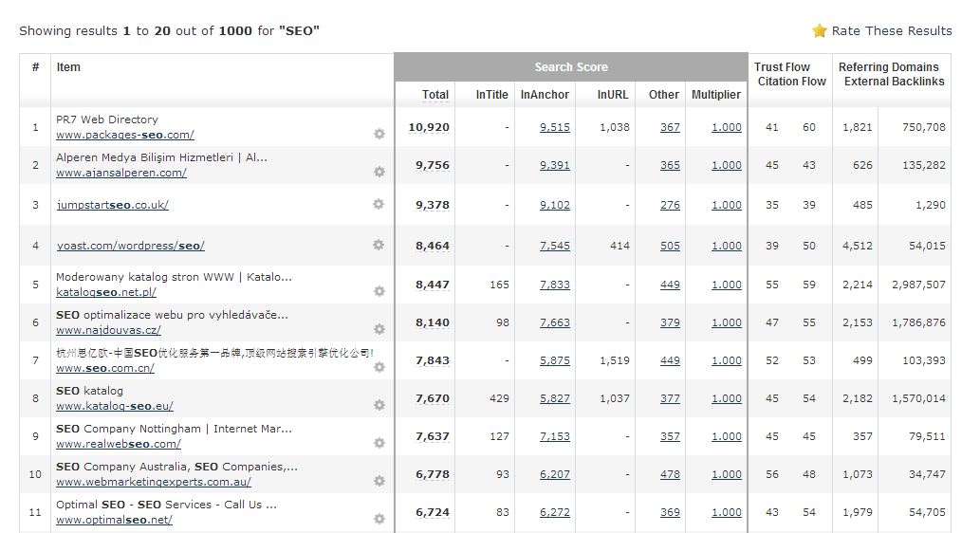Image resolution: width=980 pixels, height=533 pixels.
Task: Click the InAnchor column header
Action: click(545, 95)
